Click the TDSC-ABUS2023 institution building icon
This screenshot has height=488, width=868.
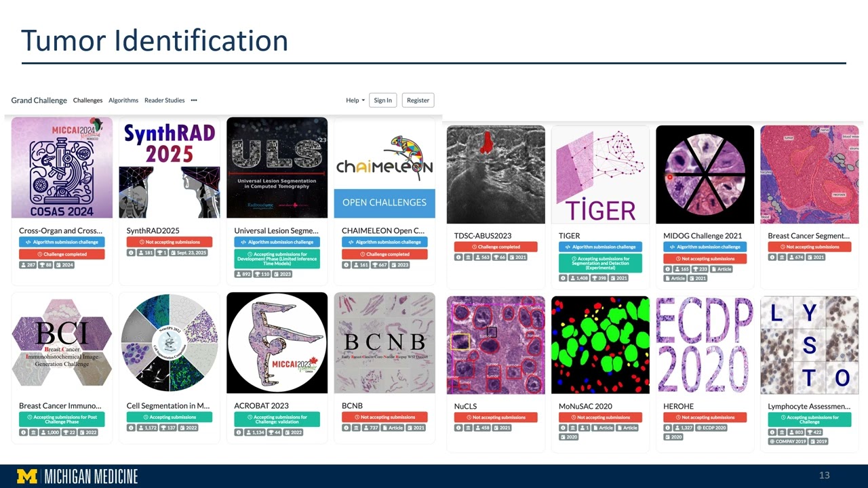(x=469, y=258)
